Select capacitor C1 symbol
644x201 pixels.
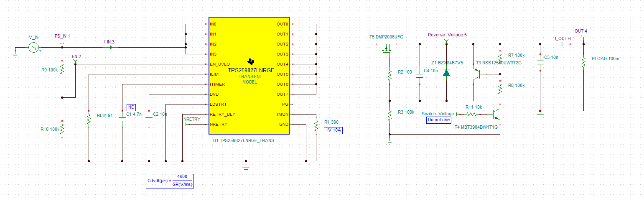click(122, 120)
